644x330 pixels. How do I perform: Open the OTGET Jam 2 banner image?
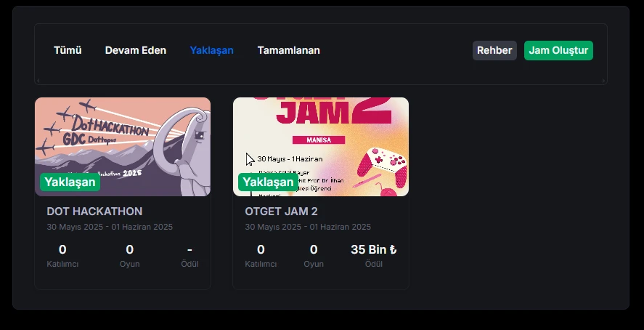pos(321,147)
